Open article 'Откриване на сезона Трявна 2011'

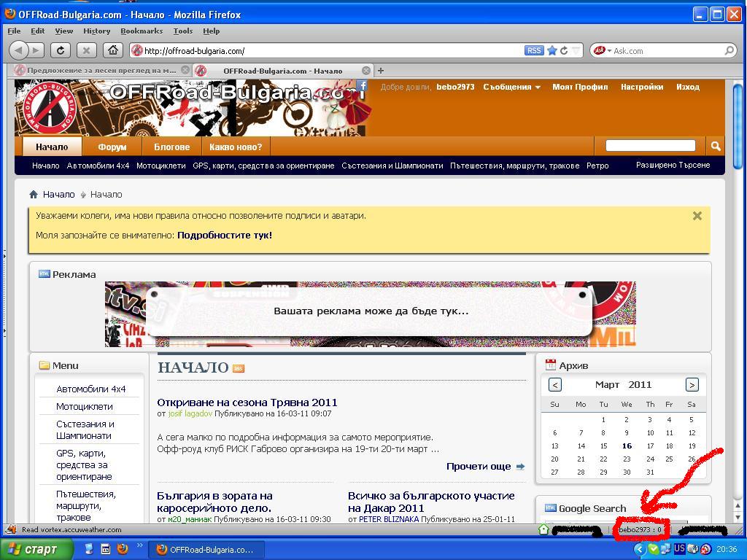pos(247,402)
